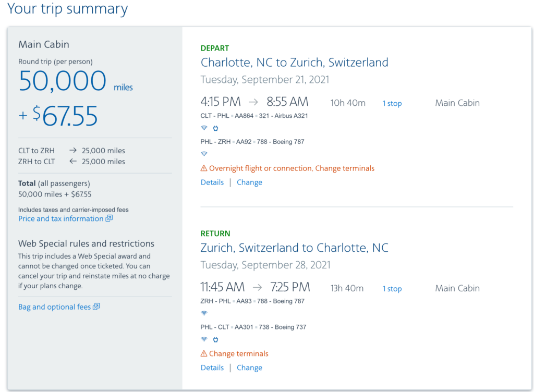Click the 1 stop link on departing flight
Image resolution: width=534 pixels, height=392 pixels.
pos(392,103)
